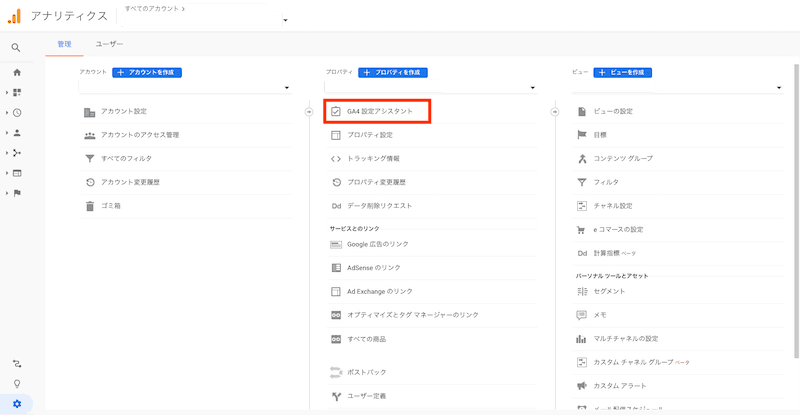Expand the Audience sidebar section arrow

tap(7, 133)
